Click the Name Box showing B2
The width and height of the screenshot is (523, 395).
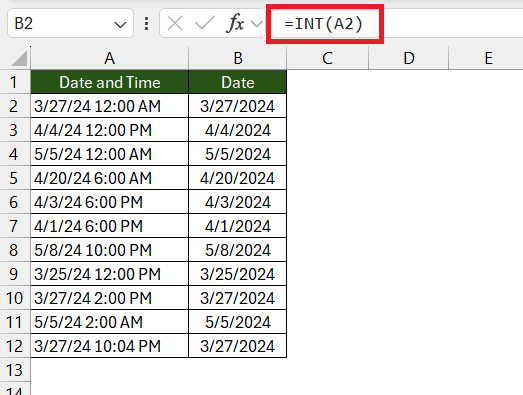[70, 23]
